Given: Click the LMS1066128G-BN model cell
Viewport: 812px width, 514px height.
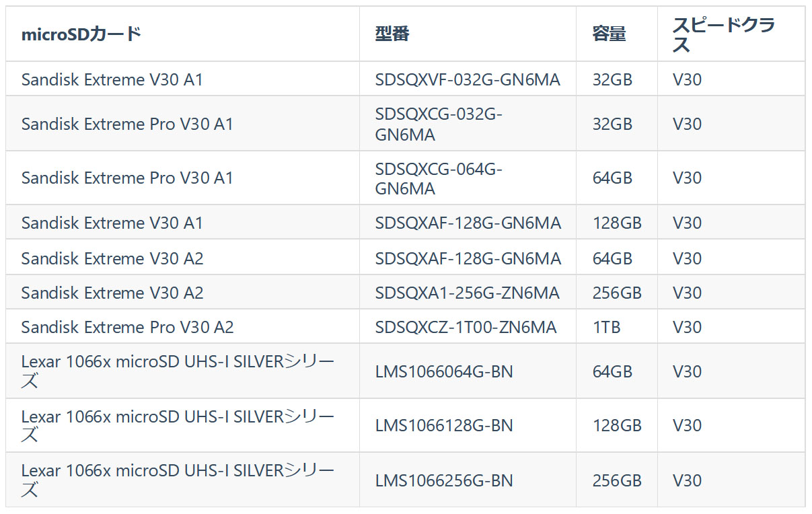Looking at the screenshot, I should coord(444,425).
